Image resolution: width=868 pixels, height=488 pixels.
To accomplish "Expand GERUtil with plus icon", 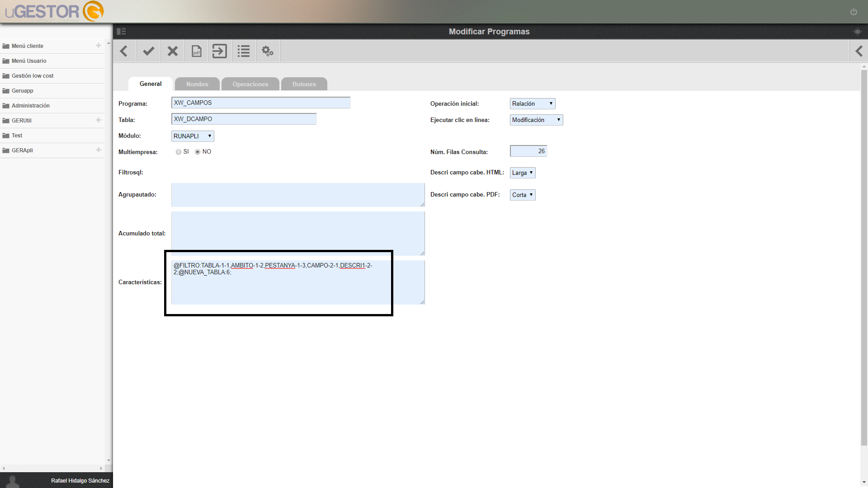I will click(x=99, y=120).
